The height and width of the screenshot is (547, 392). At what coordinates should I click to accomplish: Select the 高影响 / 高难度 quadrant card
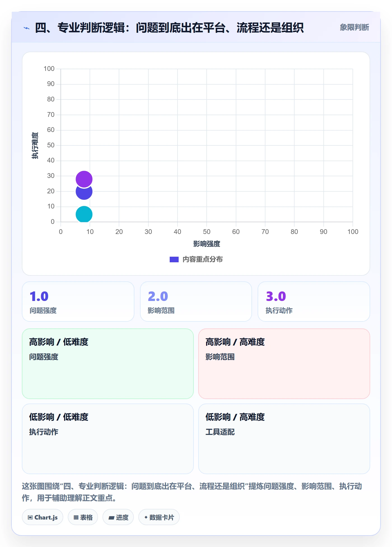(x=284, y=364)
